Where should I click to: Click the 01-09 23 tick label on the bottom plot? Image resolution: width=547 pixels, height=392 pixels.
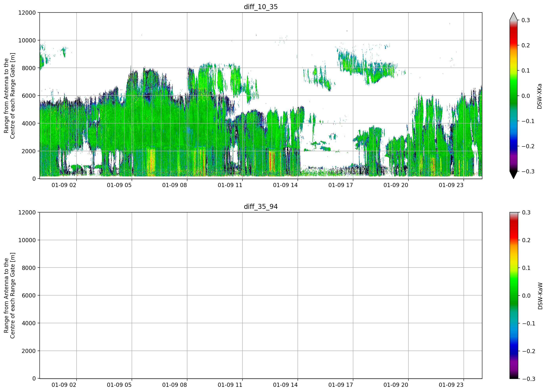(x=451, y=385)
